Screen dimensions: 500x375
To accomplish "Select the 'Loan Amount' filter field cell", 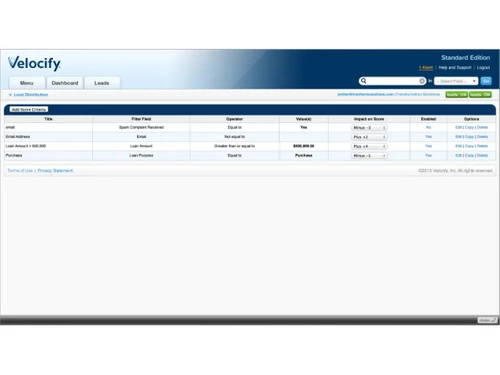I will pyautogui.click(x=141, y=146).
